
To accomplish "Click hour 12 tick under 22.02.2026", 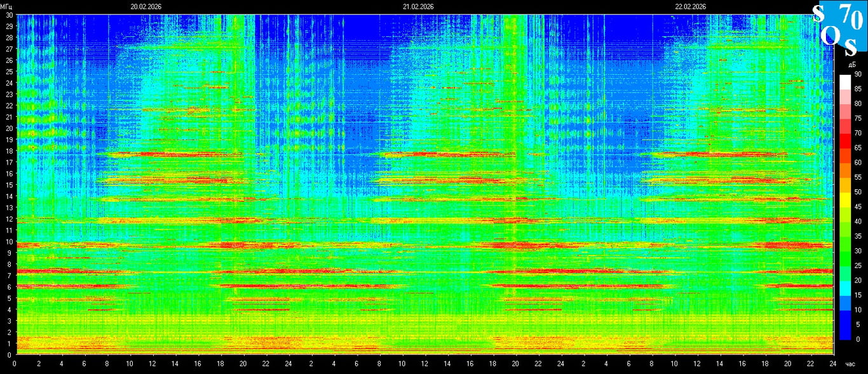I will [x=696, y=364].
